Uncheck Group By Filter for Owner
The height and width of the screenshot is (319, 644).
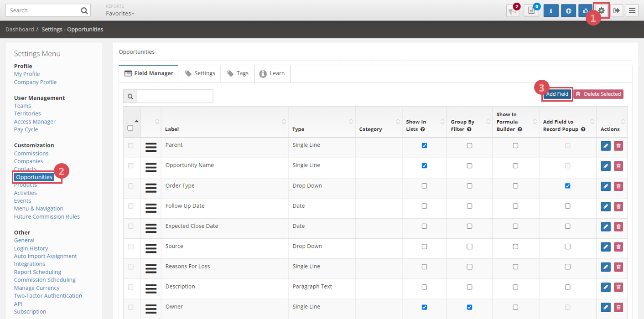469,307
